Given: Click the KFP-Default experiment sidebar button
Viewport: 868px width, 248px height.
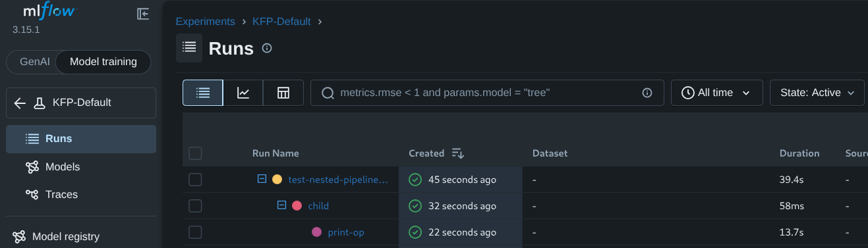Looking at the screenshot, I should (81, 103).
